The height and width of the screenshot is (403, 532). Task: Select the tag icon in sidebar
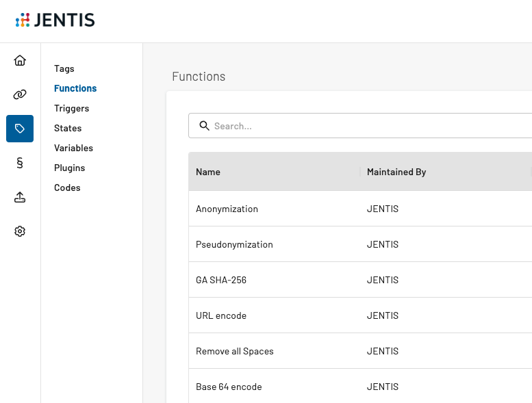click(x=20, y=129)
